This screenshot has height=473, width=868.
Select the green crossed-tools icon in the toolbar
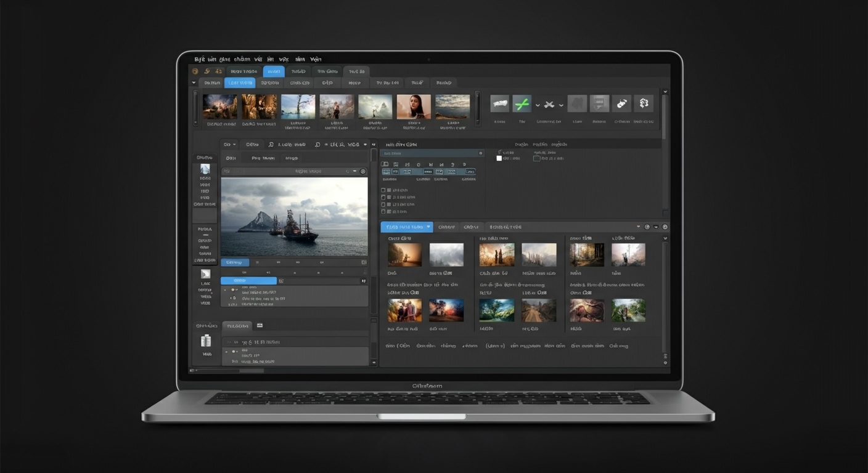522,103
